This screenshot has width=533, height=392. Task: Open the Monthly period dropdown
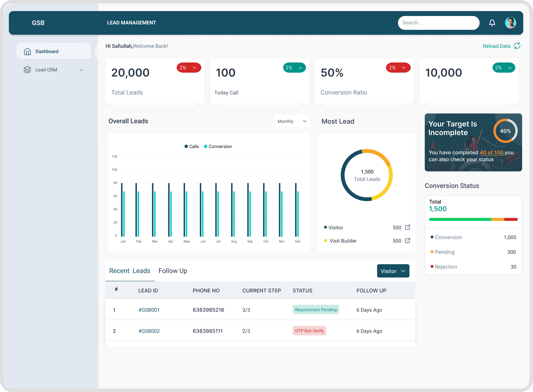(292, 121)
